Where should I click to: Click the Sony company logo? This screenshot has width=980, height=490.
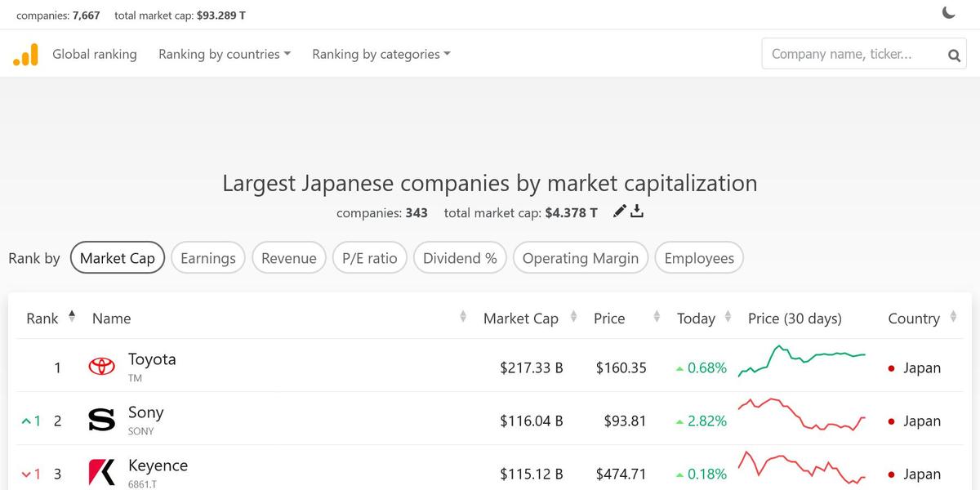pyautogui.click(x=100, y=420)
